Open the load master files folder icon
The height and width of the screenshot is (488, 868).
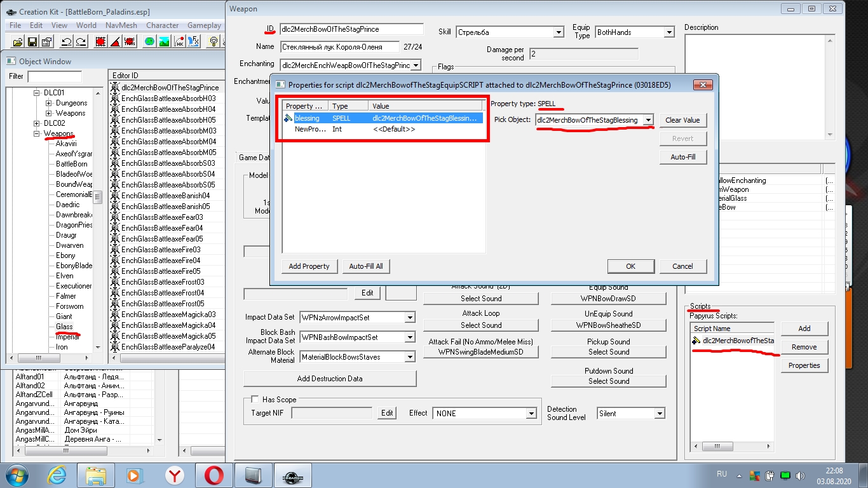[x=18, y=42]
